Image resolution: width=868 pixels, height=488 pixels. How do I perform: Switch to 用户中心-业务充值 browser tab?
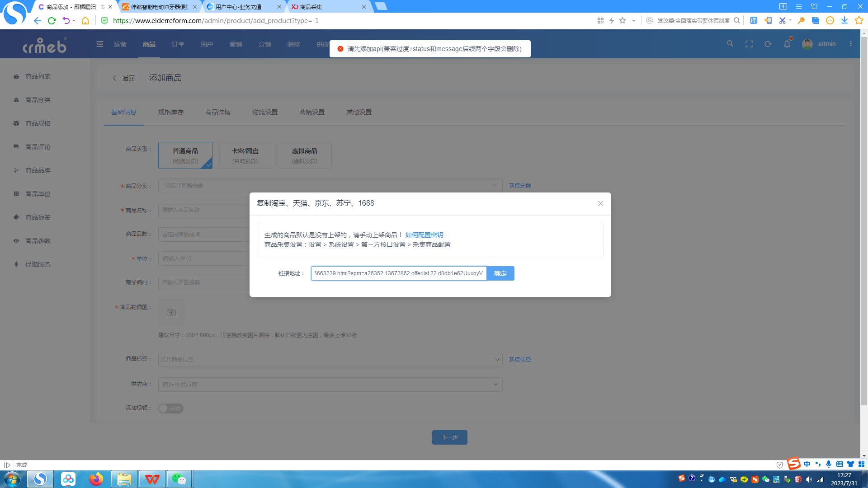pyautogui.click(x=245, y=7)
